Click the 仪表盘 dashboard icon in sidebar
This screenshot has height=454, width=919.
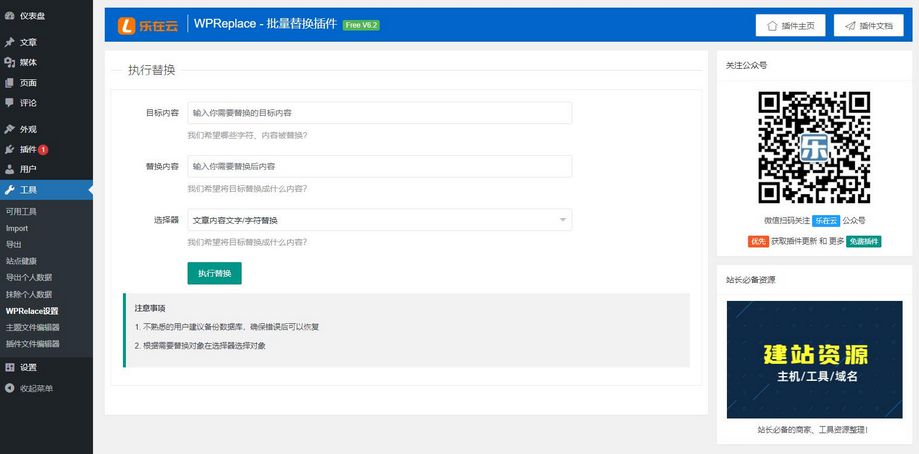pyautogui.click(x=9, y=16)
